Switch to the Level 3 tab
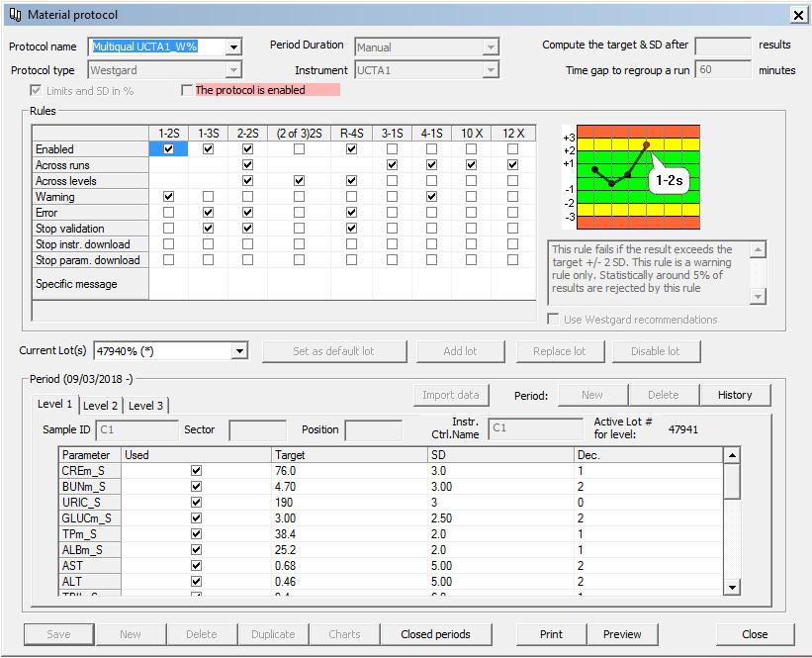 point(145,406)
